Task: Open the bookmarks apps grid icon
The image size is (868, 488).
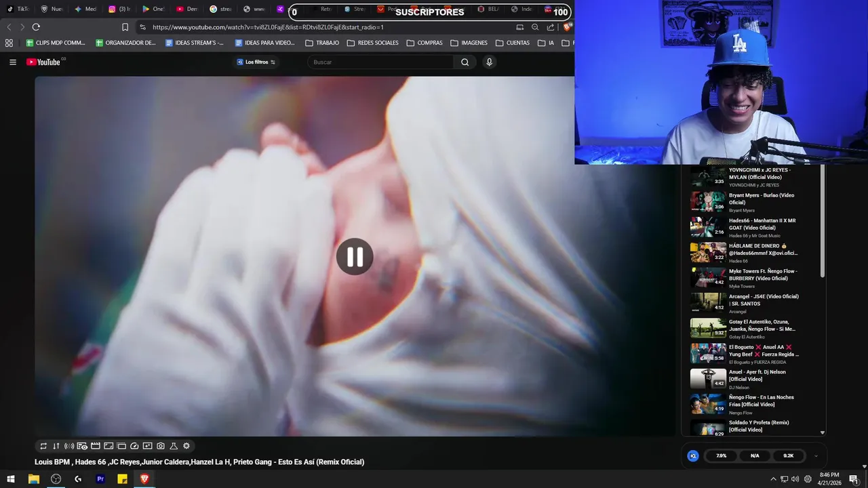Action: pyautogui.click(x=9, y=43)
